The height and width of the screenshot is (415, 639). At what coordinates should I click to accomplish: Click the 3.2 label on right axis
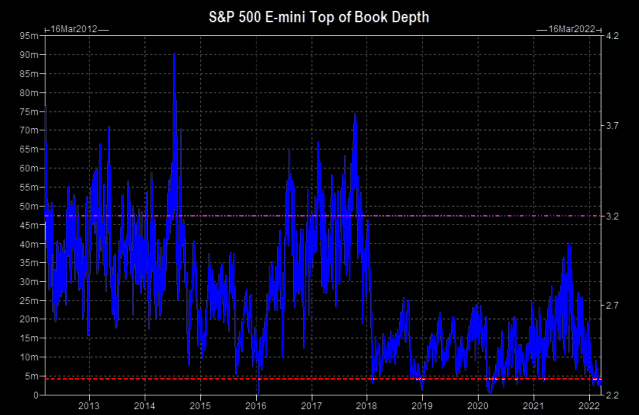coord(613,216)
